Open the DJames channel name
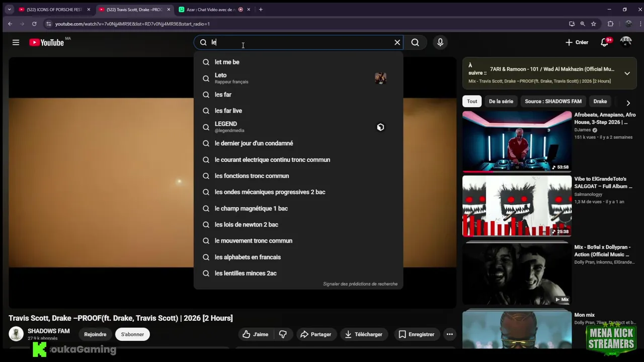 tap(583, 130)
